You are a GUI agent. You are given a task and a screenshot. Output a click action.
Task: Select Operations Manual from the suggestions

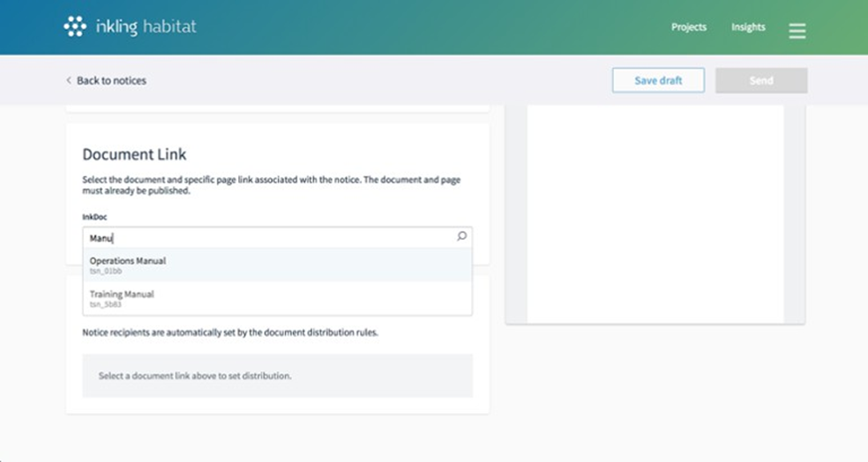pyautogui.click(x=128, y=261)
